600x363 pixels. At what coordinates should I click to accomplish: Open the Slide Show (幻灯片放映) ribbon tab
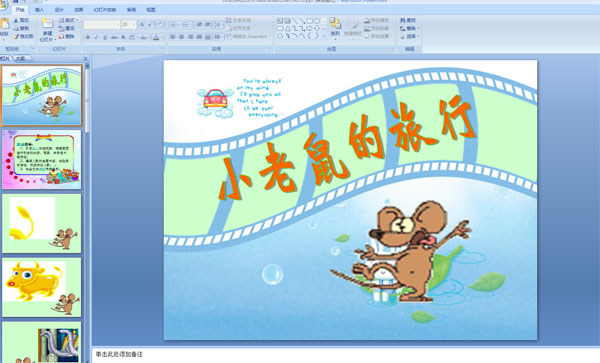point(105,10)
